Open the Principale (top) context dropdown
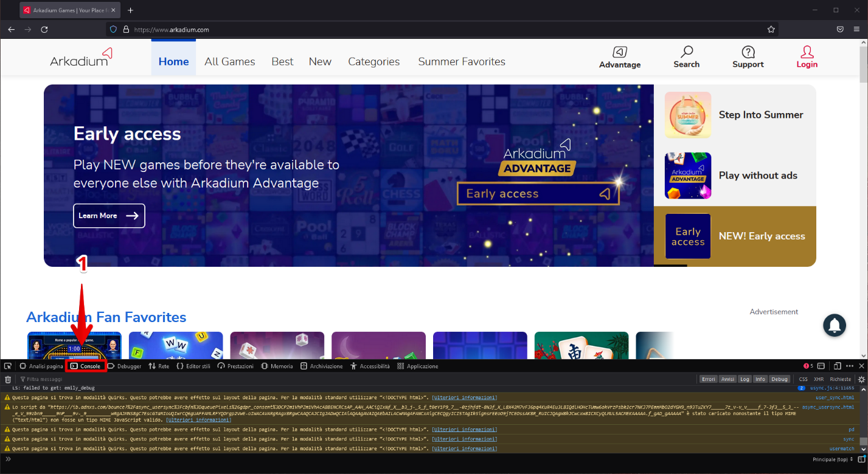Image resolution: width=868 pixels, height=474 pixels. coord(834,459)
